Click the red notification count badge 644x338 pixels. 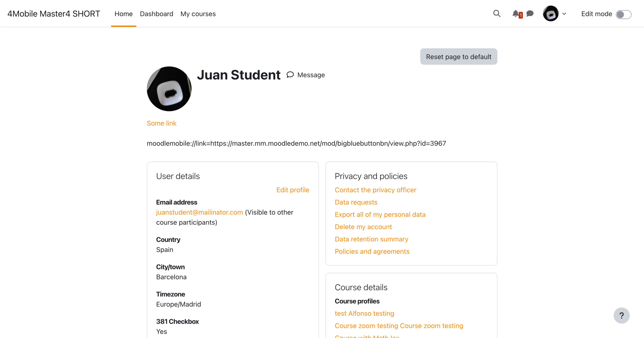click(x=521, y=16)
